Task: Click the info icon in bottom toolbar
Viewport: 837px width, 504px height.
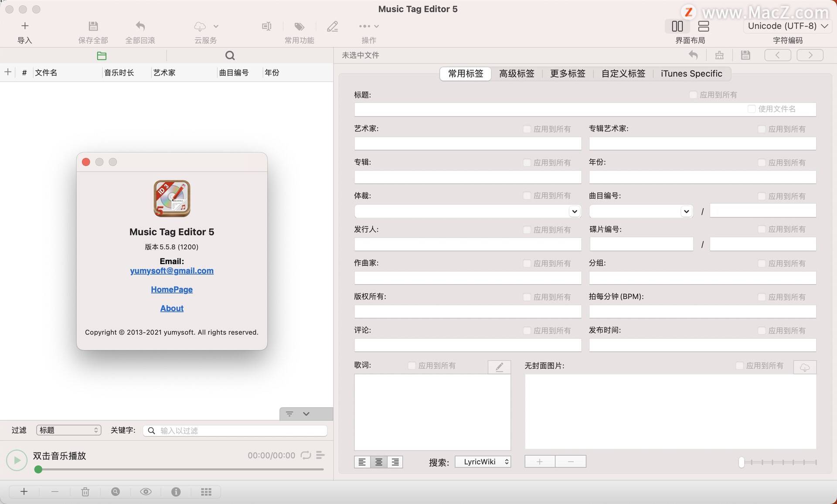Action: click(176, 491)
